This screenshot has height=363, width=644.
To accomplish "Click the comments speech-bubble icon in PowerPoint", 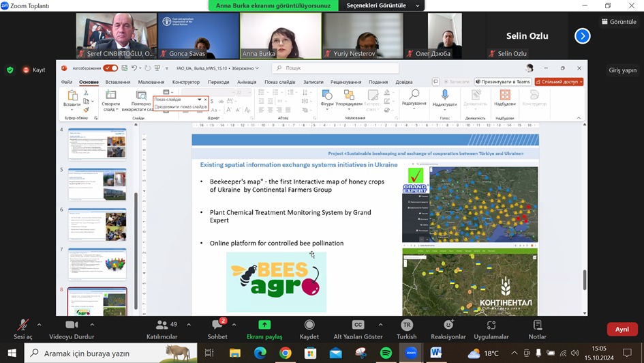I will pyautogui.click(x=435, y=81).
